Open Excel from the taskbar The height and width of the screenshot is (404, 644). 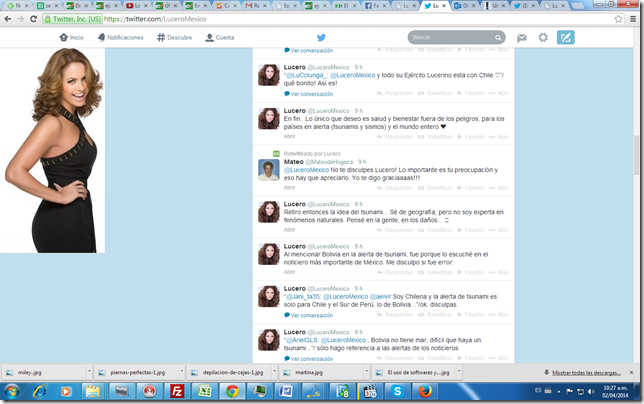pos(204,391)
